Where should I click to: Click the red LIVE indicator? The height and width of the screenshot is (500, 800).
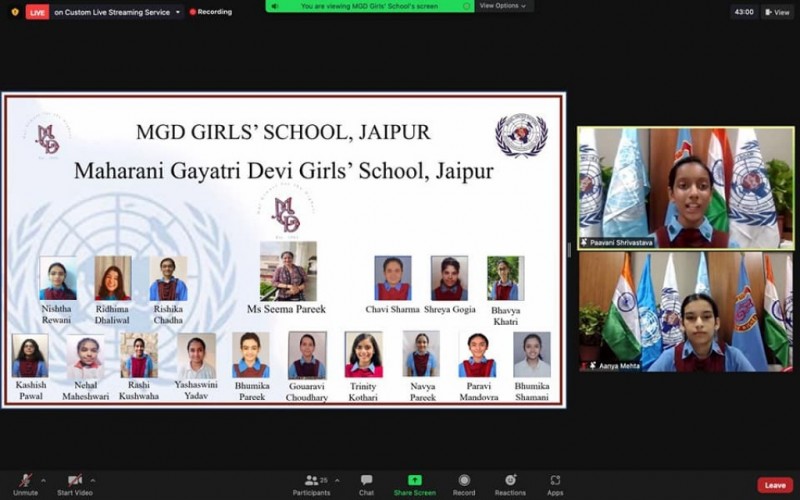37,12
